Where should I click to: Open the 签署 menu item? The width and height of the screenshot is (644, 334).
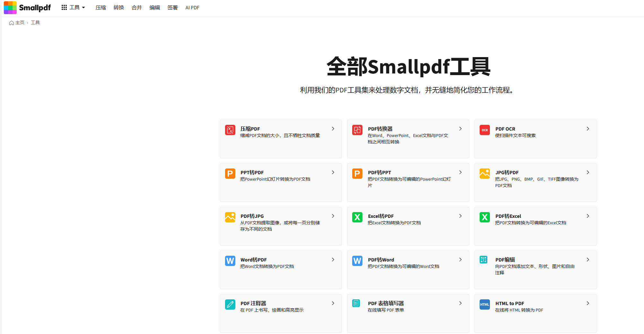tap(172, 7)
